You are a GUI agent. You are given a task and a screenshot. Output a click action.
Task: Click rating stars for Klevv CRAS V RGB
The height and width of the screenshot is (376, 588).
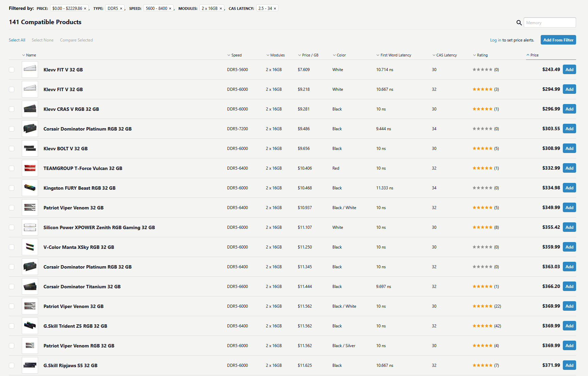point(482,109)
